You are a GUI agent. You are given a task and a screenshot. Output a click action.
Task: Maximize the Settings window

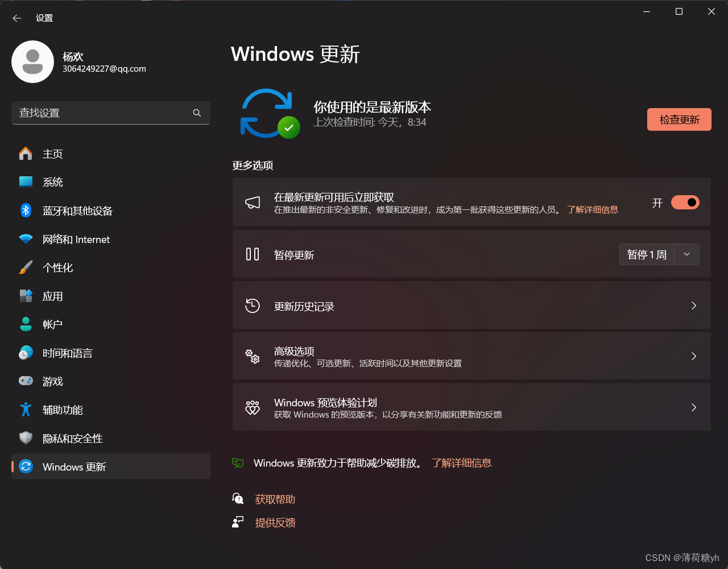coord(679,11)
